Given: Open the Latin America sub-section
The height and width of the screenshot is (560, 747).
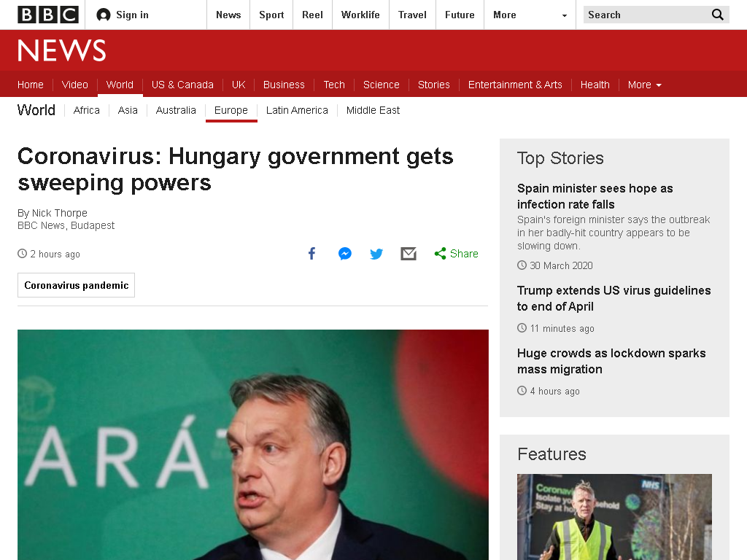Looking at the screenshot, I should pyautogui.click(x=297, y=111).
